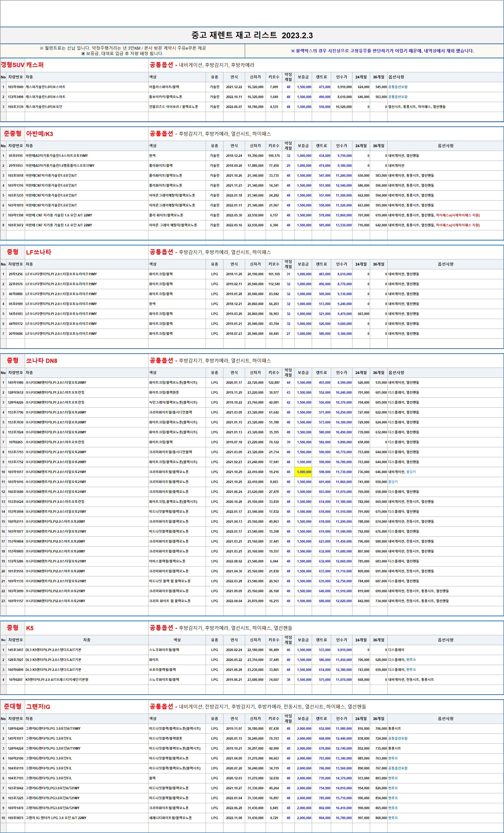The width and height of the screenshot is (504, 833).
Task: Select the blue 블랙박스 notice text
Action: click(382, 51)
